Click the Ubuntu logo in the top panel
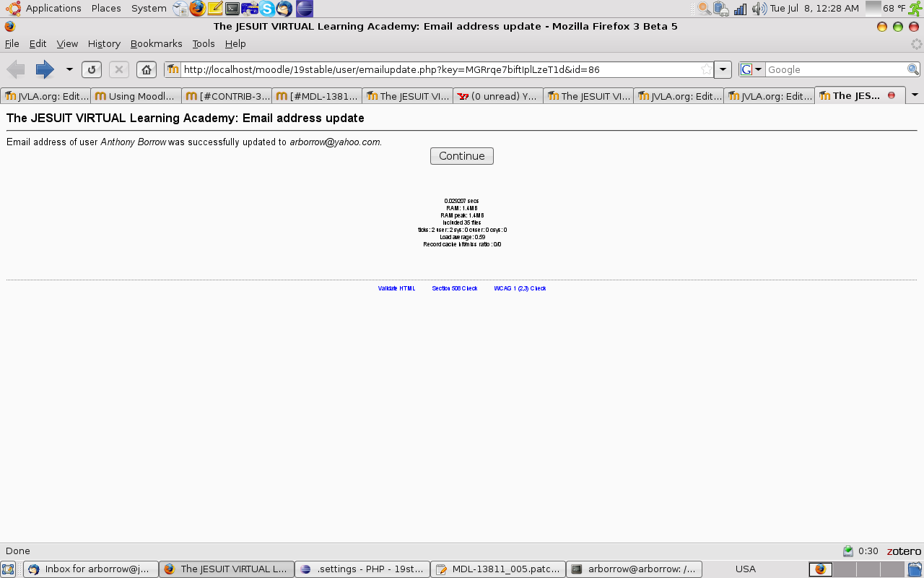The width and height of the screenshot is (924, 578). (13, 9)
